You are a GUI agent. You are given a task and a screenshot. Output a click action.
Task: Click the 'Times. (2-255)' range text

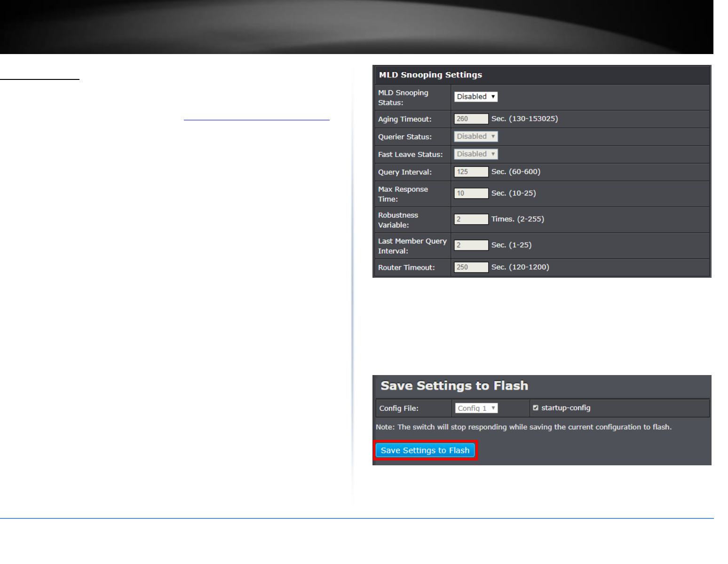517,219
